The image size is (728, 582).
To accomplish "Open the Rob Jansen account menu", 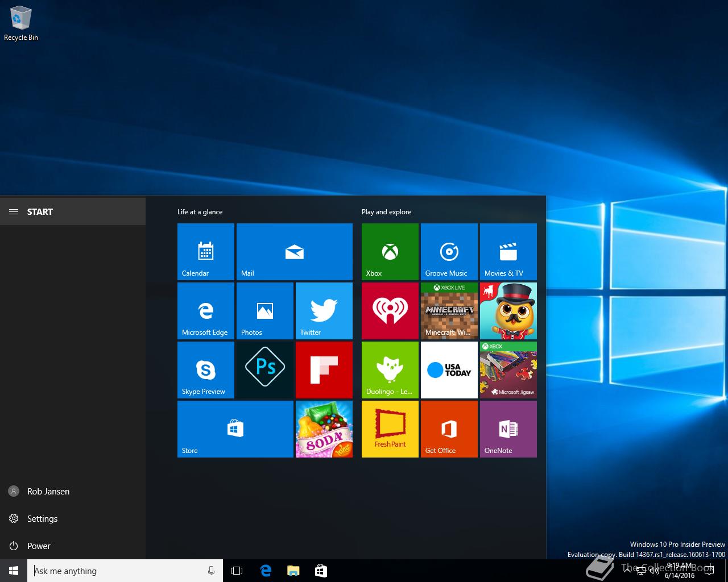I will [73, 492].
